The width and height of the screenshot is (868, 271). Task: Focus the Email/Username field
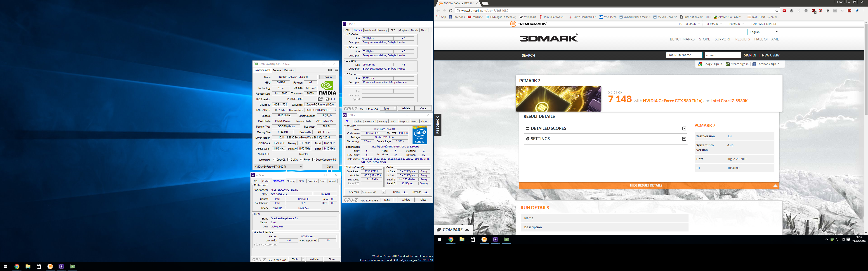[684, 55]
